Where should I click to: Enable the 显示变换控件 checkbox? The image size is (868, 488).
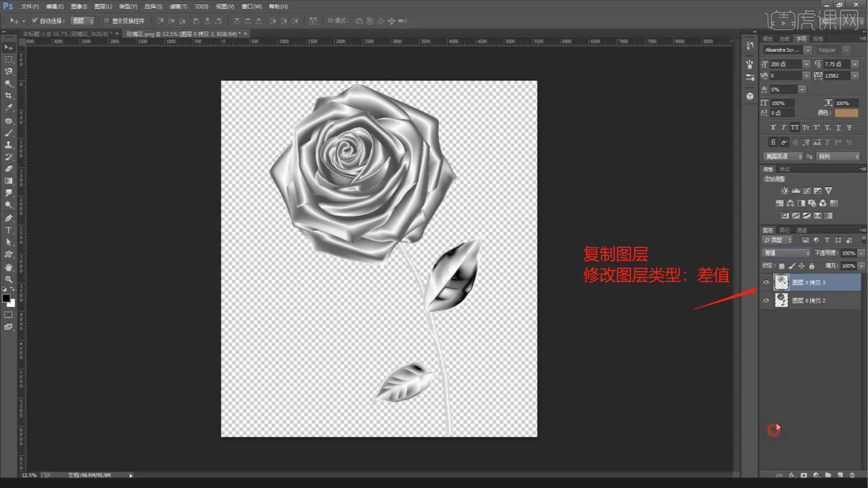pos(107,21)
